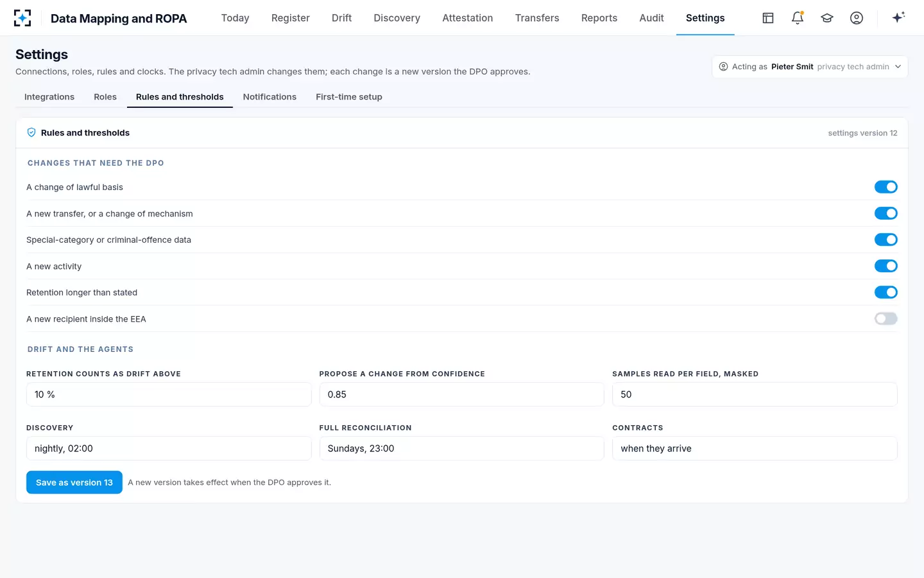This screenshot has width=924, height=578.
Task: Go to the Today tab
Action: (x=235, y=18)
